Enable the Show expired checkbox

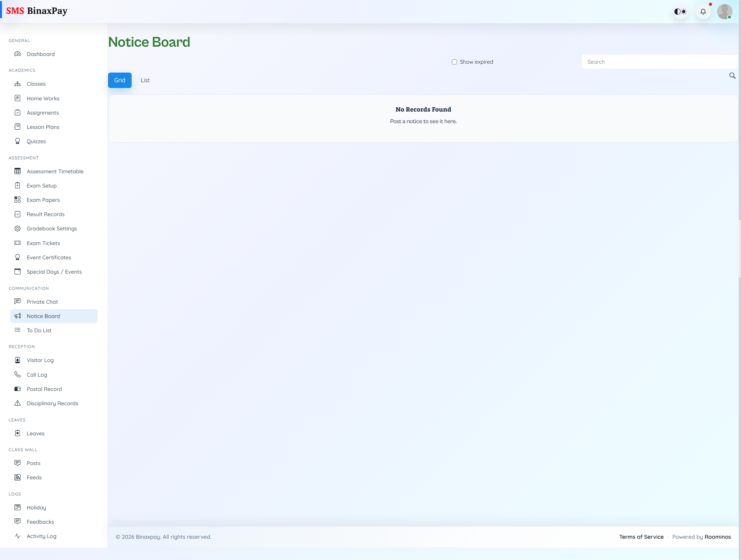point(454,62)
